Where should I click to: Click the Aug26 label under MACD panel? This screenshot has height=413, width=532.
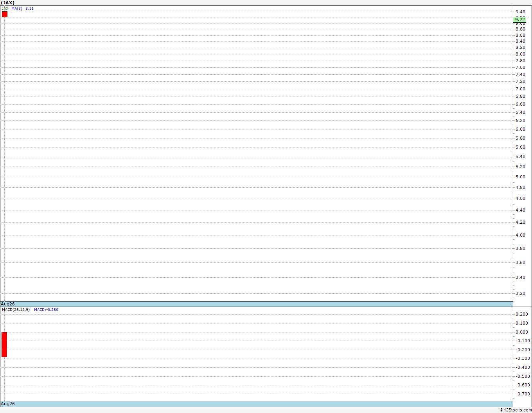click(8, 404)
